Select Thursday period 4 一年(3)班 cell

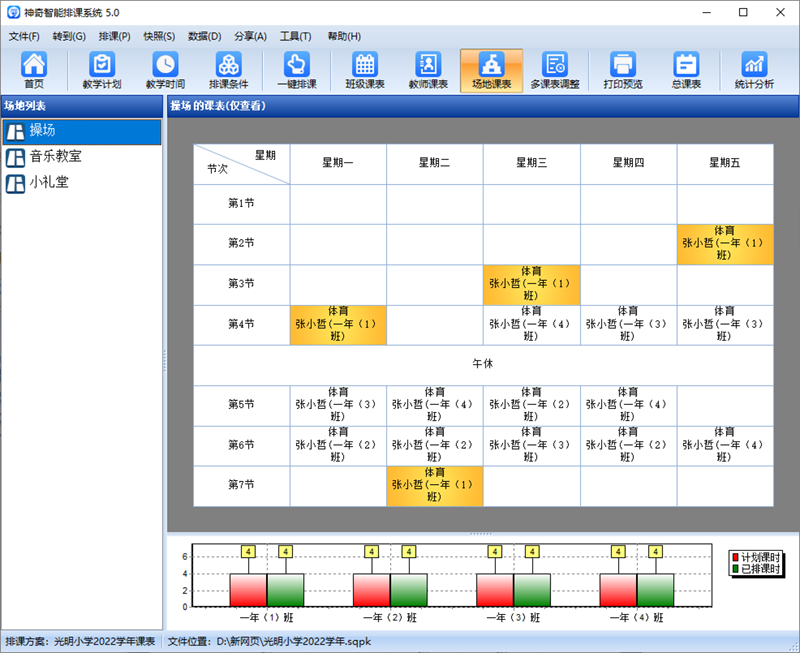click(x=629, y=324)
